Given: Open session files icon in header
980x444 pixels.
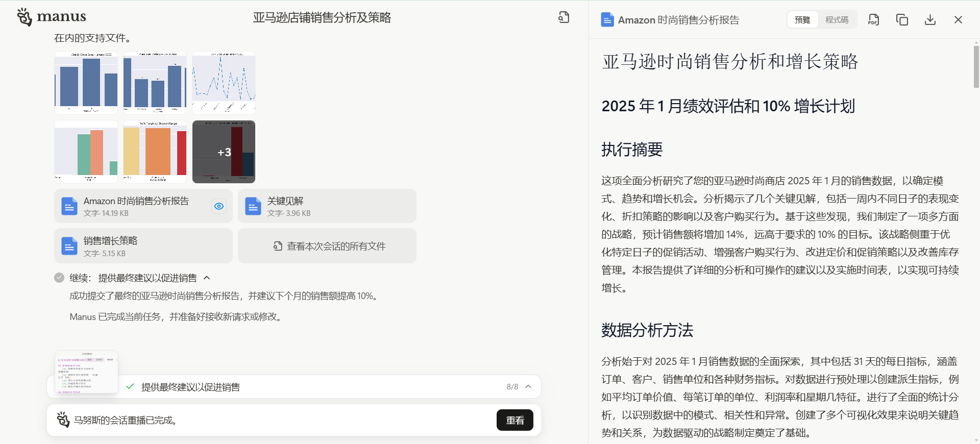Looking at the screenshot, I should [563, 17].
